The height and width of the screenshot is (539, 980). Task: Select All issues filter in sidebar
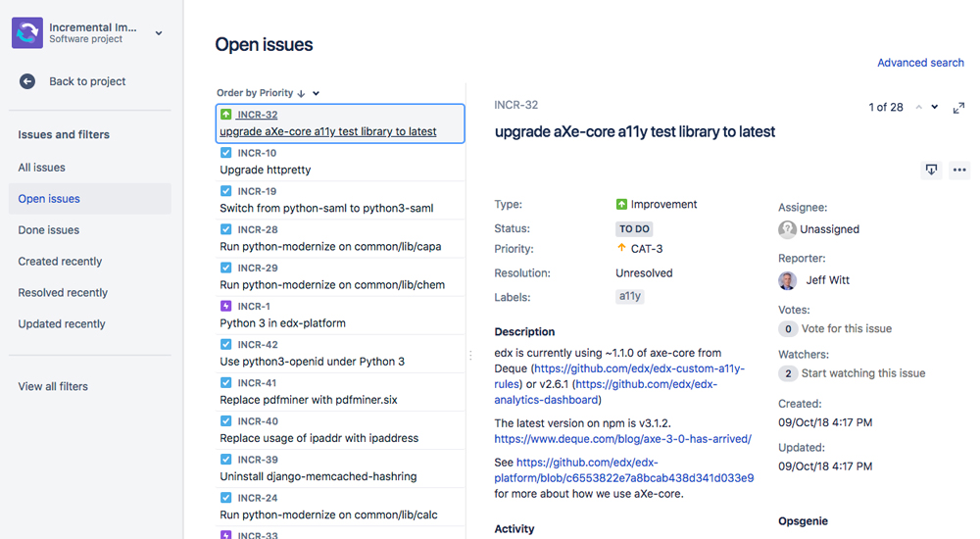pos(42,168)
